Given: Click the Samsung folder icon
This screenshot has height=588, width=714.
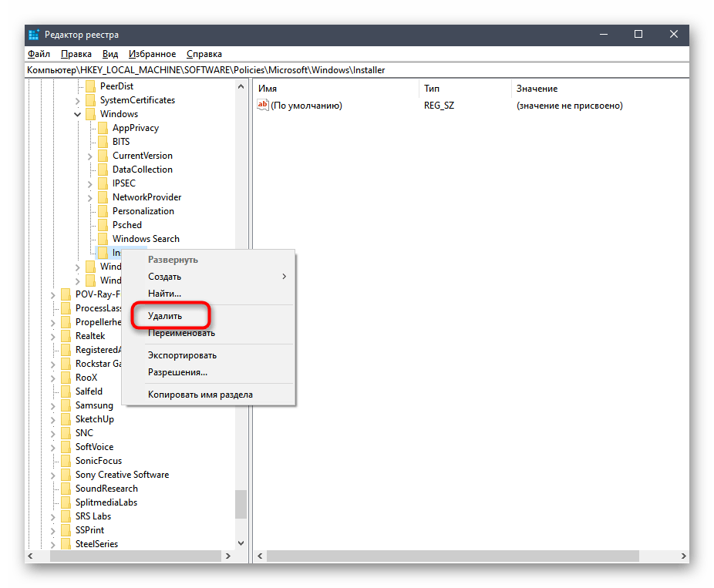Looking at the screenshot, I should click(x=66, y=405).
